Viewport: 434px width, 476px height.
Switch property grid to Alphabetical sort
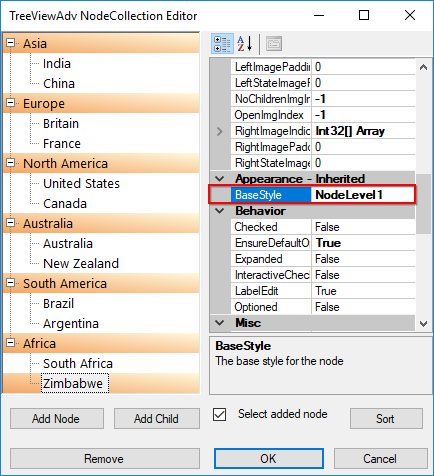[244, 44]
